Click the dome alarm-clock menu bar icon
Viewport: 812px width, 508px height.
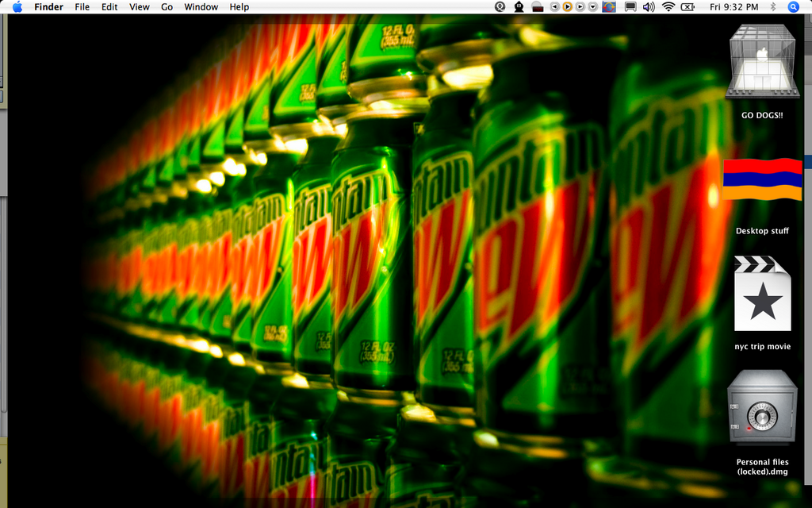tap(537, 6)
